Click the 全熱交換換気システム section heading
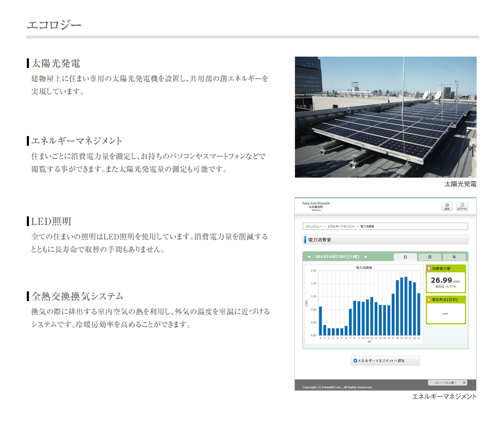This screenshot has height=421, width=504. tap(77, 296)
